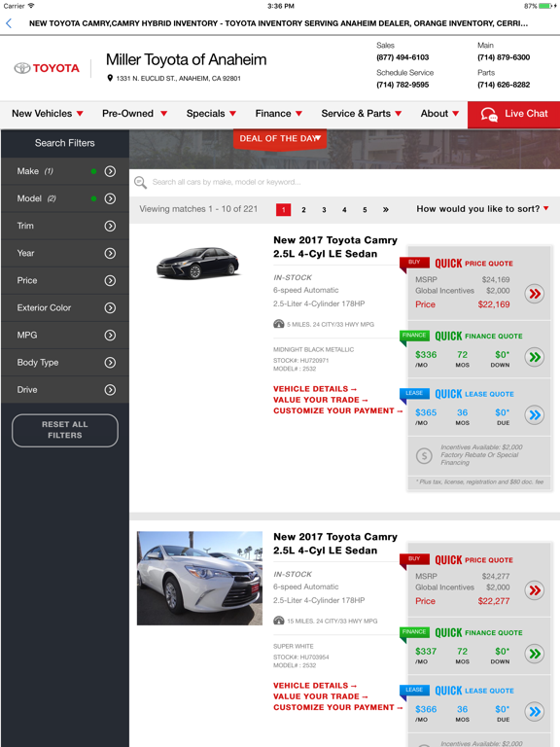Click the Search Filters header
This screenshot has width=560, height=747.
[65, 143]
